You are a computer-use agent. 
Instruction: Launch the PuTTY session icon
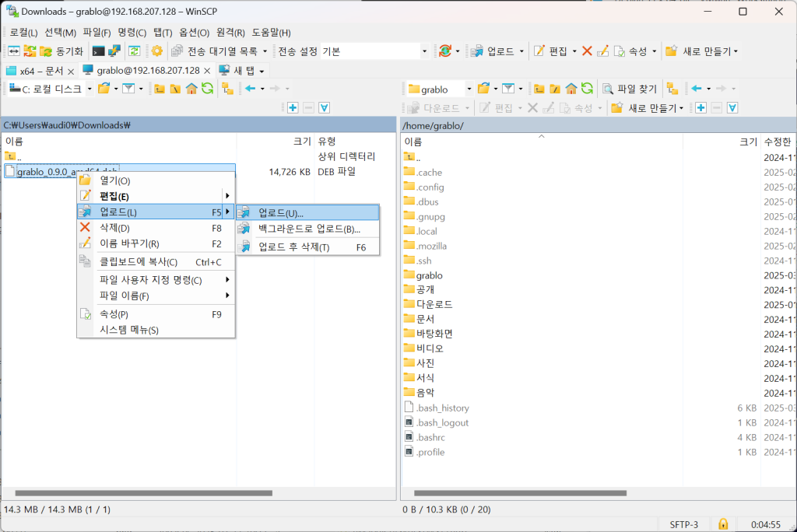coord(115,51)
